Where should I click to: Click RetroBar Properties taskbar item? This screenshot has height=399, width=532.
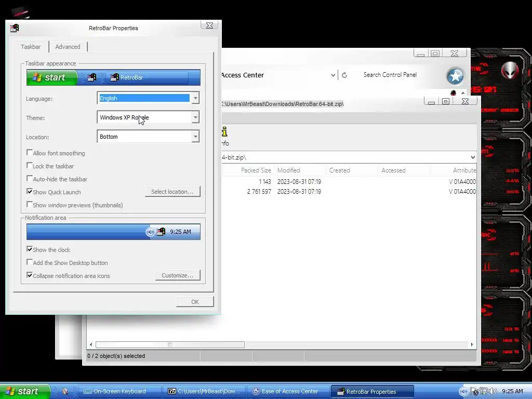[372, 392]
